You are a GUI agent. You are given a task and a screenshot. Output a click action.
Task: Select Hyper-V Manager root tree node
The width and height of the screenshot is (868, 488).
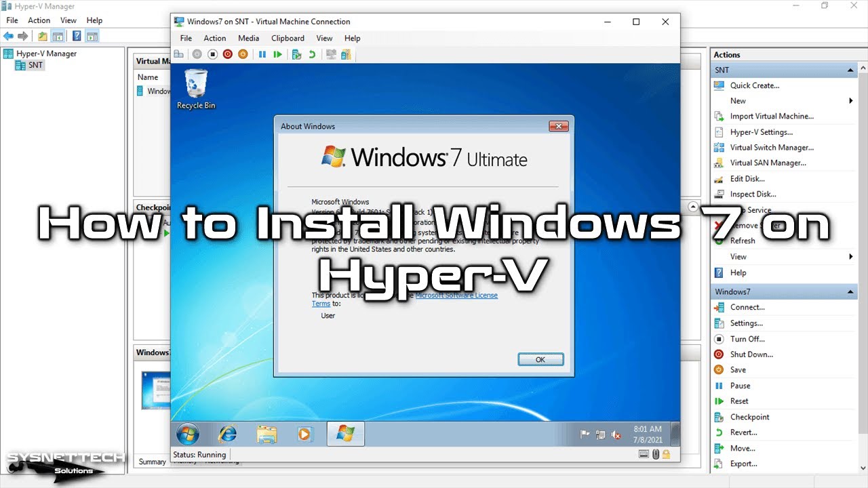coord(40,54)
